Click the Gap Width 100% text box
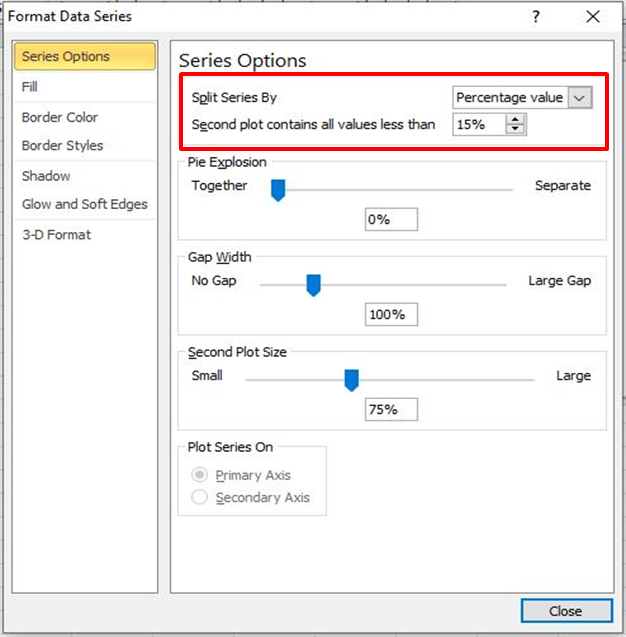The height and width of the screenshot is (637, 626). pos(391,315)
